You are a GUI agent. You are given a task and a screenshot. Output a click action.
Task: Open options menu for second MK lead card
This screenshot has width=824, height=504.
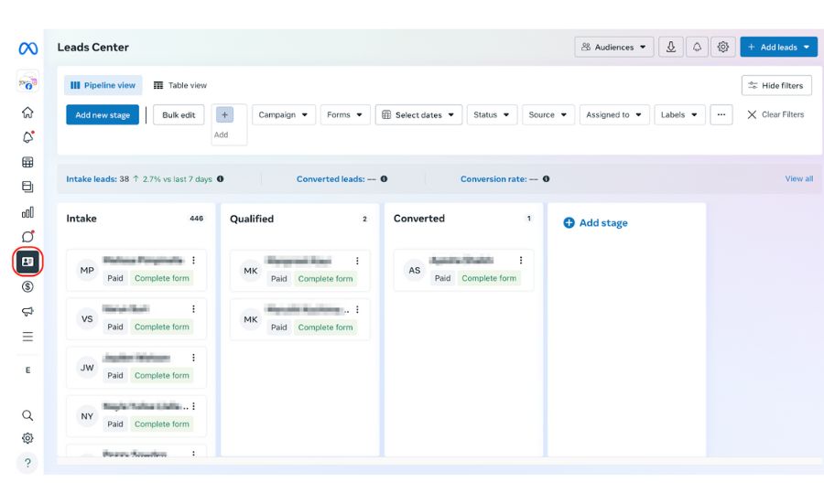(357, 309)
